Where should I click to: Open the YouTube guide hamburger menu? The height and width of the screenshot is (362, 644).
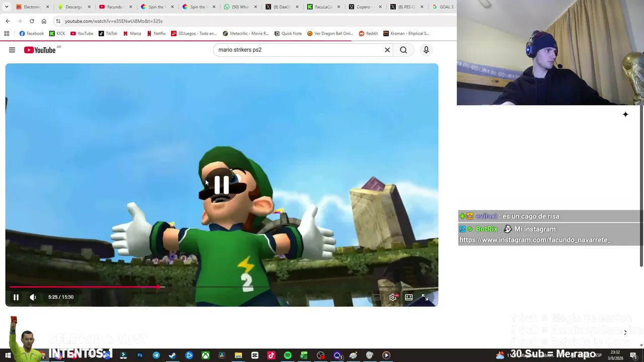[12, 50]
